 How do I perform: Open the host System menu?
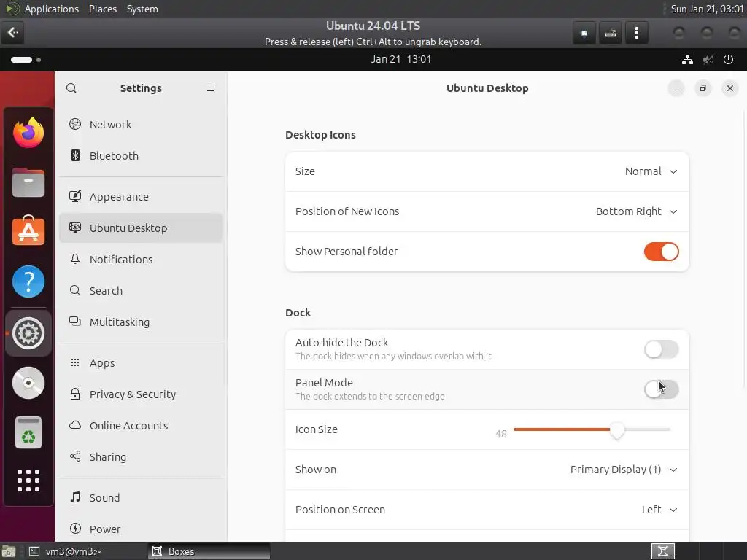(142, 9)
